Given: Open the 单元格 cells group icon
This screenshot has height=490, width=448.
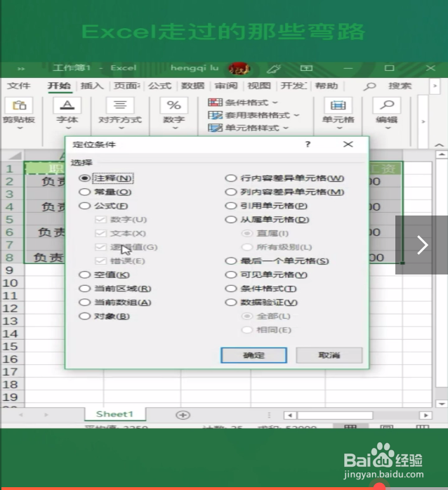Looking at the screenshot, I should click(338, 105).
